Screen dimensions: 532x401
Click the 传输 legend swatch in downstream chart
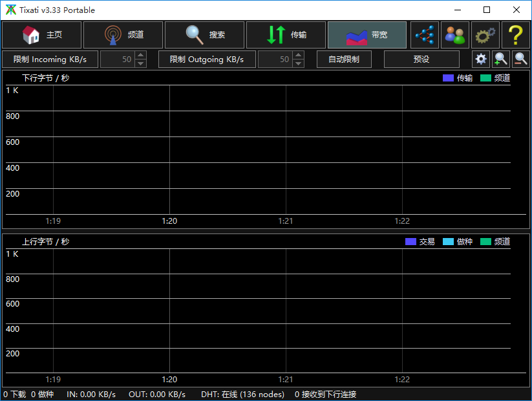(448, 78)
